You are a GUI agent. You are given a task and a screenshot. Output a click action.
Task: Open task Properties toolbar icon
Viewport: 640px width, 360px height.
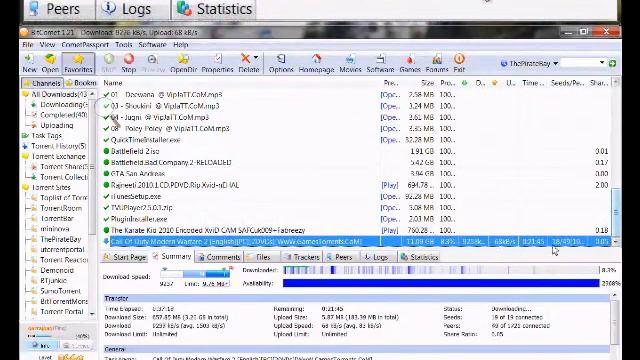[x=217, y=63]
